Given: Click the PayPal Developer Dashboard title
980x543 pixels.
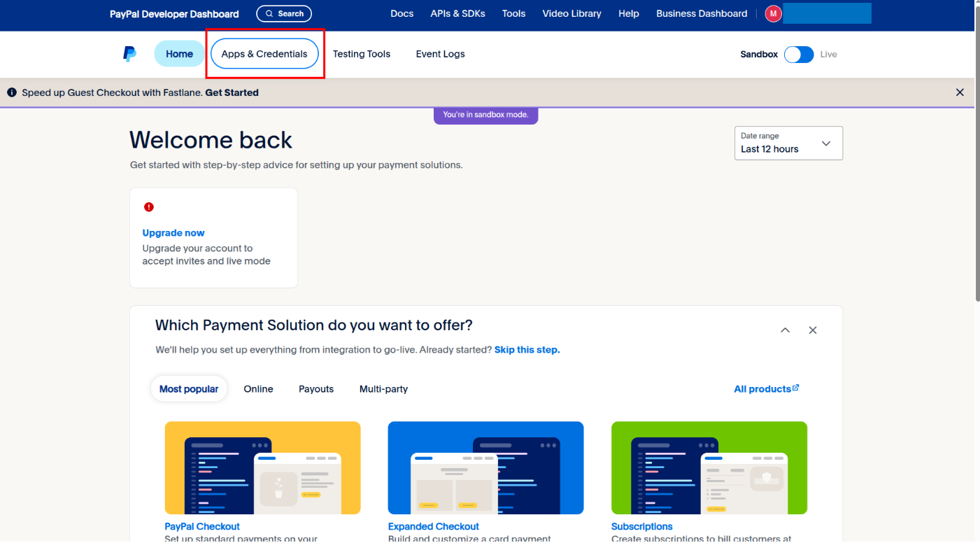Looking at the screenshot, I should (174, 14).
